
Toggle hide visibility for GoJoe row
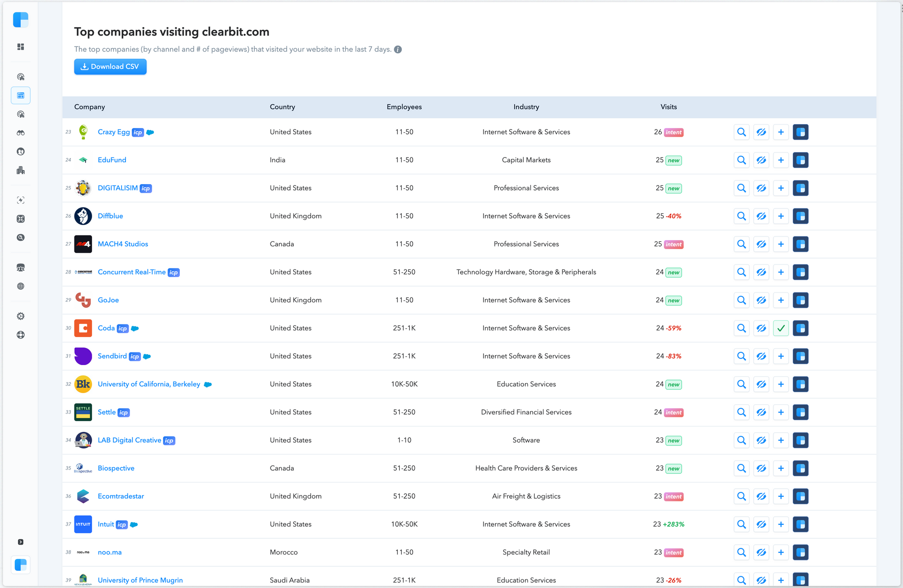click(x=761, y=300)
